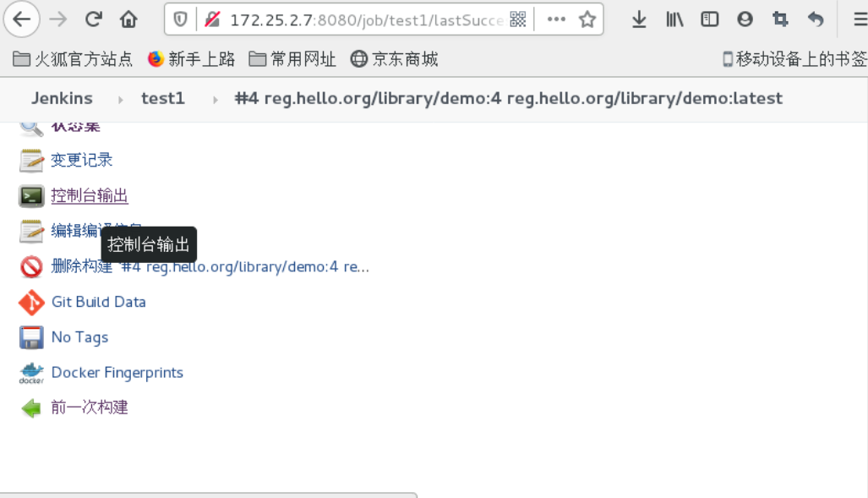Bookmark this page with the star icon
Image resolution: width=868 pixels, height=498 pixels.
pyautogui.click(x=587, y=19)
